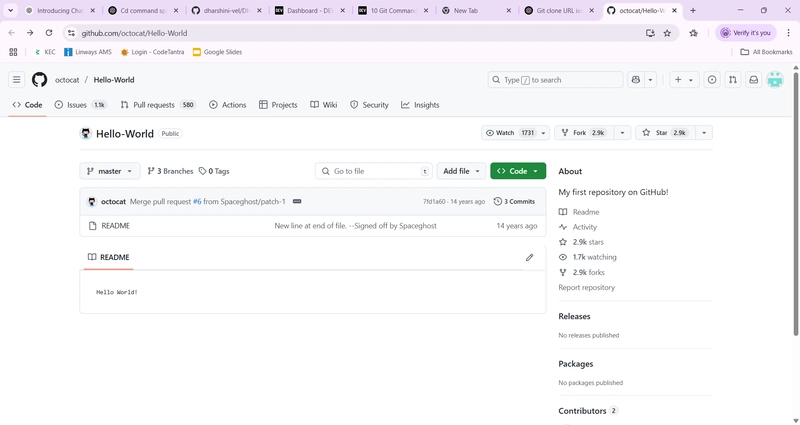Open your pull requests icon in the header
Viewport: 800px width, 425px height.
point(733,80)
